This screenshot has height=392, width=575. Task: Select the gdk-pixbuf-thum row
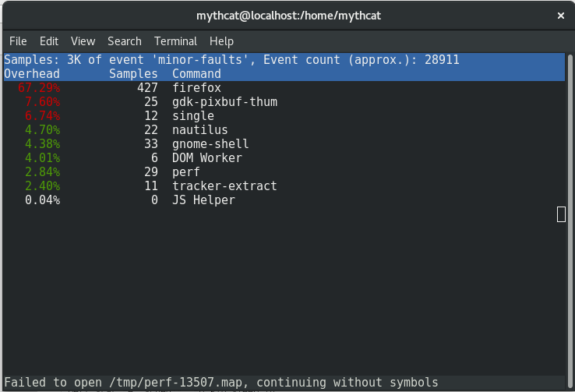click(284, 102)
